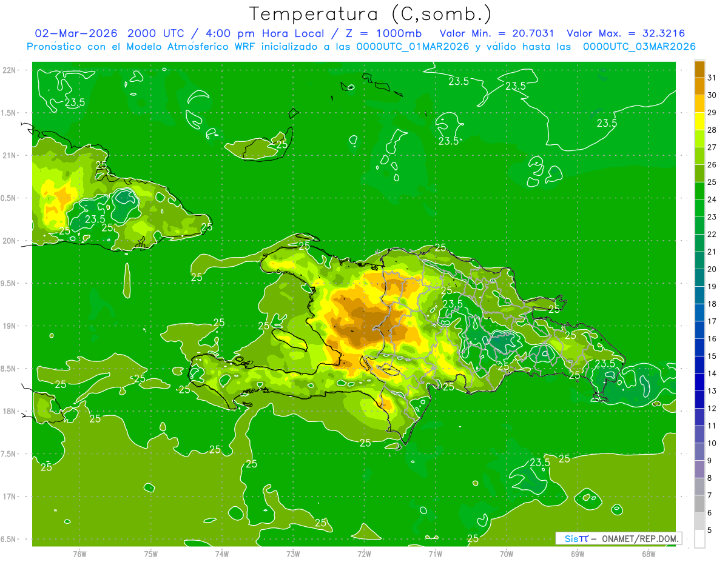Click the "Temperatura (C,somb.)" chart title
The height and width of the screenshot is (562, 728).
370,14
